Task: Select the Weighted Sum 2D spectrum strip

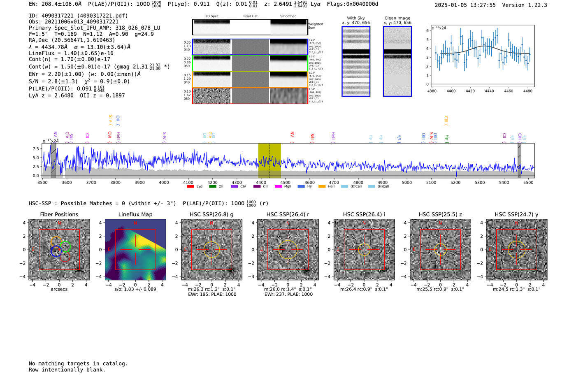Action: click(250, 27)
